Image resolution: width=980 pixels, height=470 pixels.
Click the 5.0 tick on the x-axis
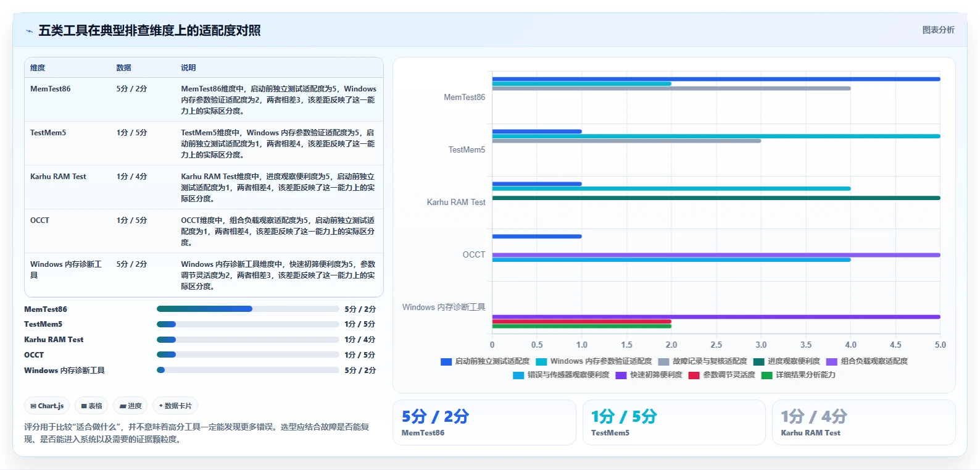[940, 345]
